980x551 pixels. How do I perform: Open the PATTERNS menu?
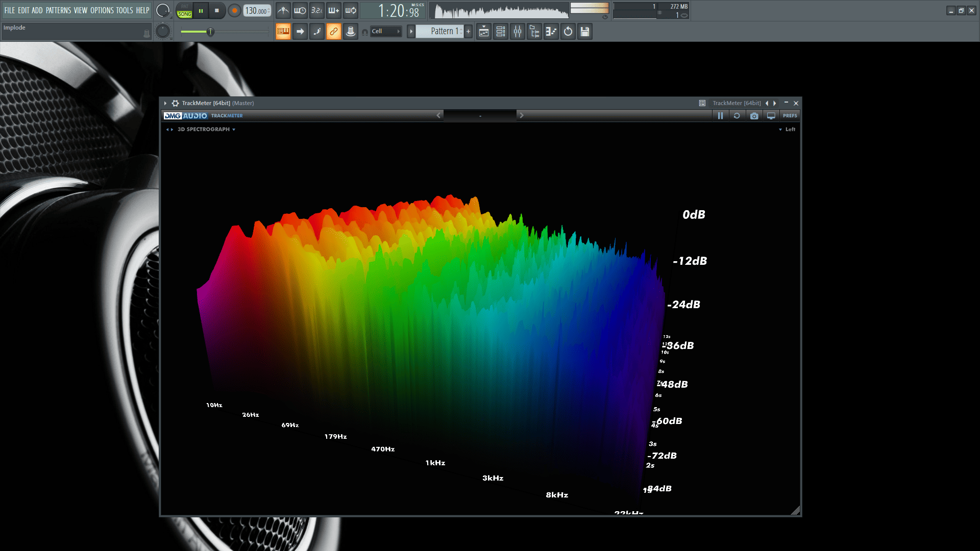[58, 10]
